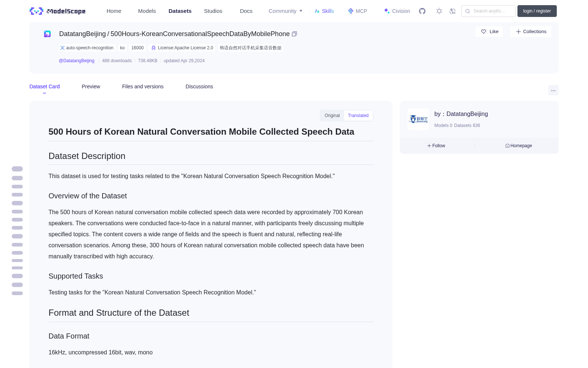The height and width of the screenshot is (368, 588).
Task: Click 'Models 0' in the author card
Action: coord(443,125)
